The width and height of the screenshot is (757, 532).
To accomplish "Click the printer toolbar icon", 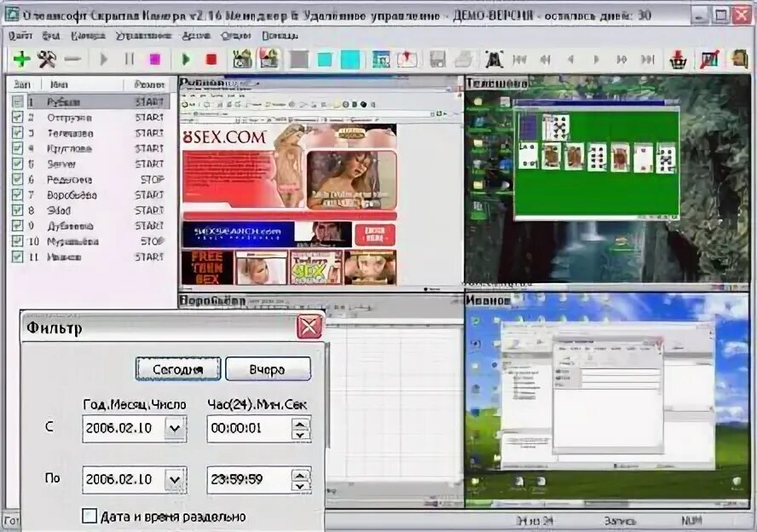I will pyautogui.click(x=464, y=60).
